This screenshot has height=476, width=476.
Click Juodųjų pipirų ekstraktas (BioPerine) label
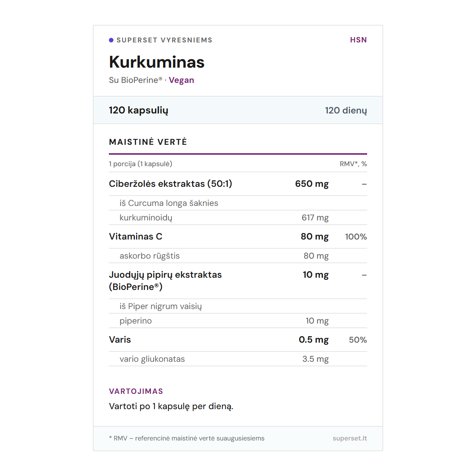(x=165, y=280)
